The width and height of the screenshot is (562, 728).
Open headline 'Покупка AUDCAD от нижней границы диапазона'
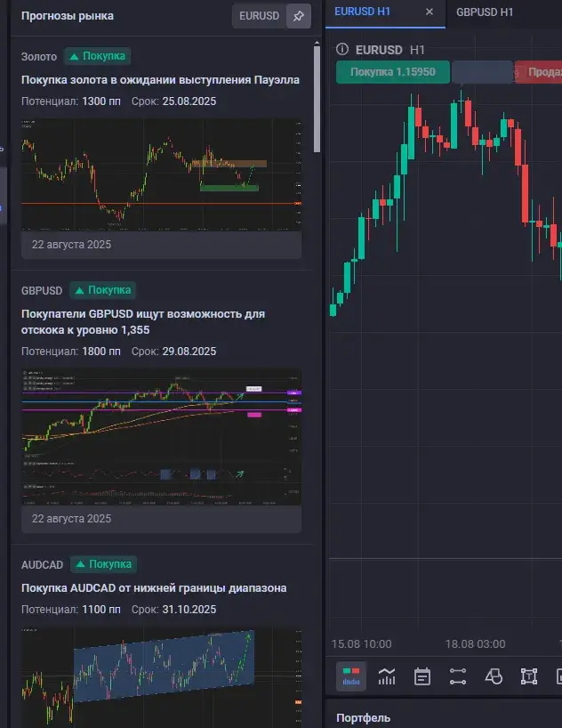(154, 587)
